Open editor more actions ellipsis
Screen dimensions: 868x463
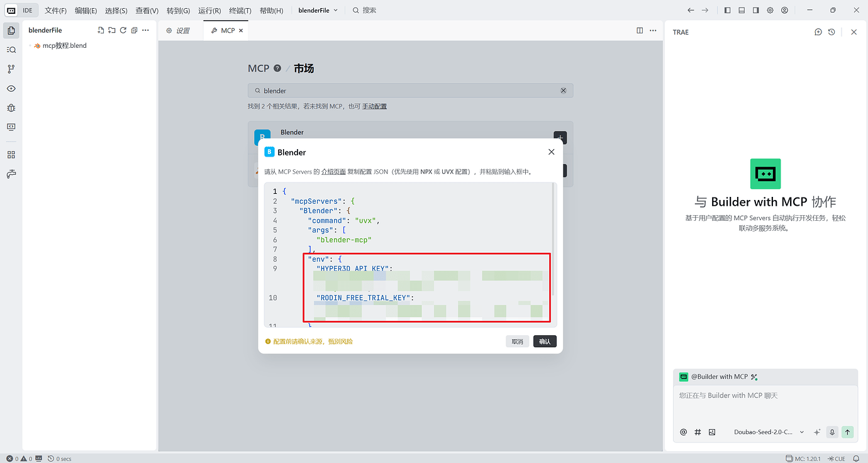pyautogui.click(x=653, y=30)
